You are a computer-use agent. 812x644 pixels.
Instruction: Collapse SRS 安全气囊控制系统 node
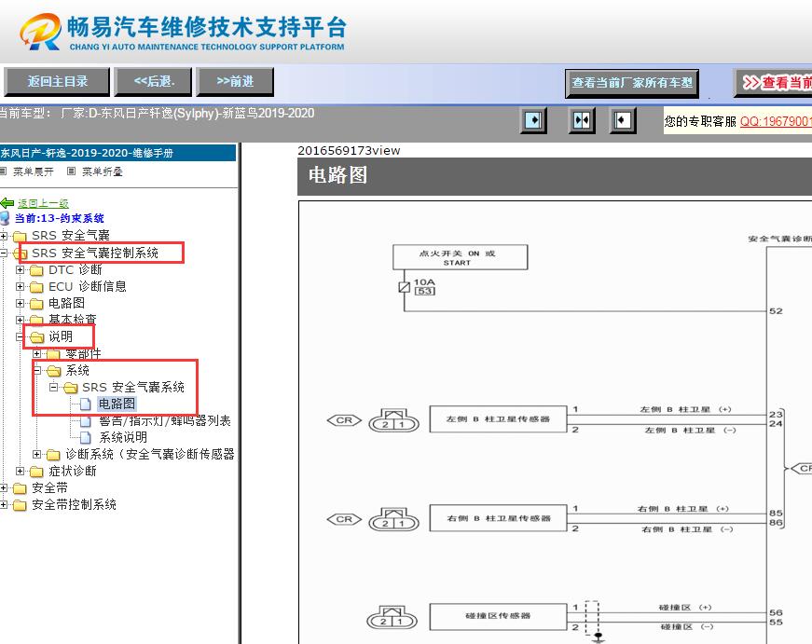tap(4, 253)
